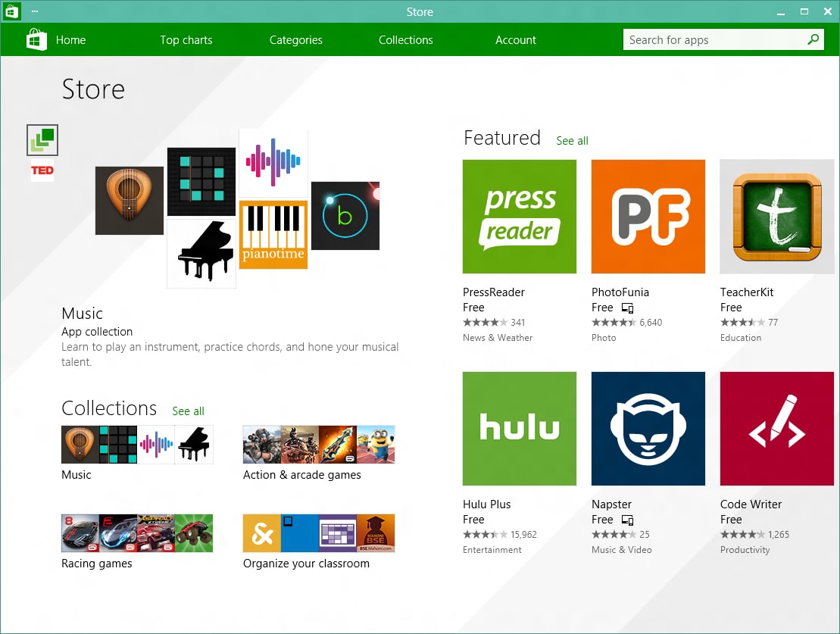Click Organize your classroom label
The height and width of the screenshot is (634, 840).
[307, 564]
